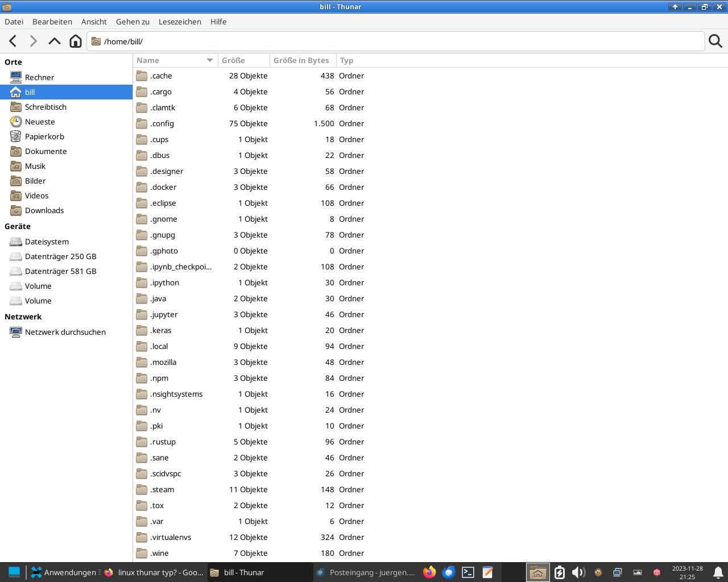Launch Thunderbird from the taskbar launcher
Screen dimensions: 728x582
pos(449,572)
